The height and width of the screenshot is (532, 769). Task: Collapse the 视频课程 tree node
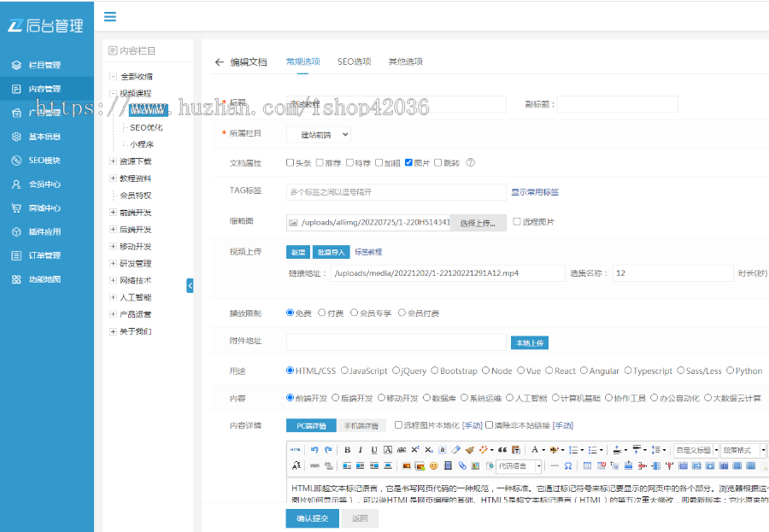click(x=113, y=93)
